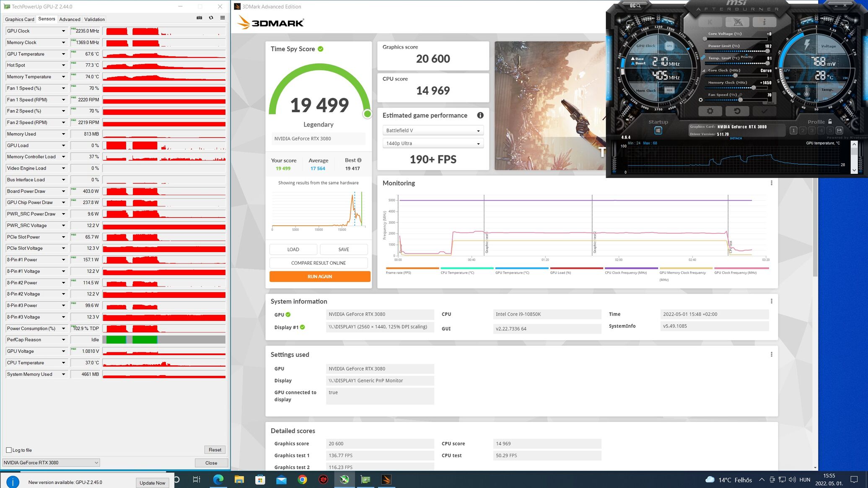This screenshot has height=488, width=868.
Task: Open the 1440p Ultra resolution dropdown
Action: (433, 143)
